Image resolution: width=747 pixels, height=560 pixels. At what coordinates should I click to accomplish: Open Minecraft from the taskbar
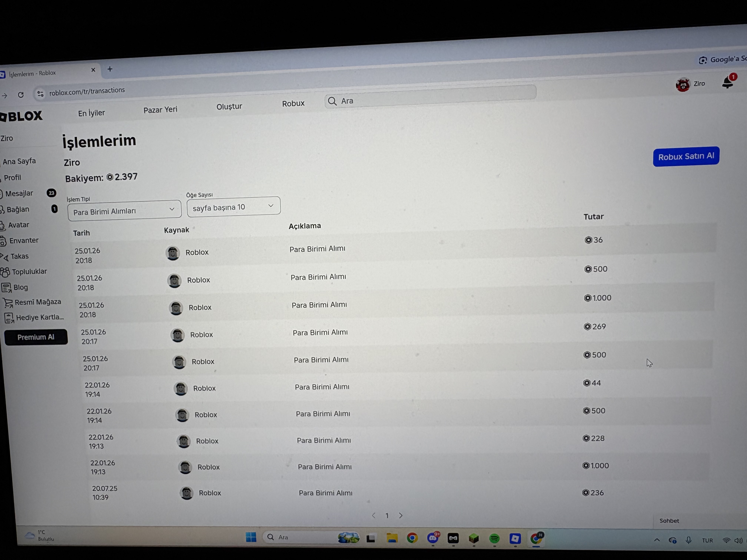[474, 538]
